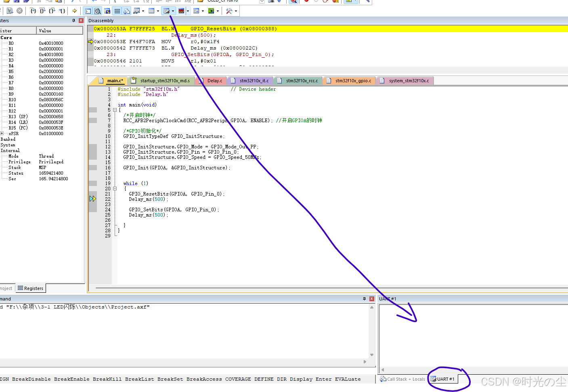Click Command panel scroll right arrow
The width and height of the screenshot is (568, 392).
[365, 362]
